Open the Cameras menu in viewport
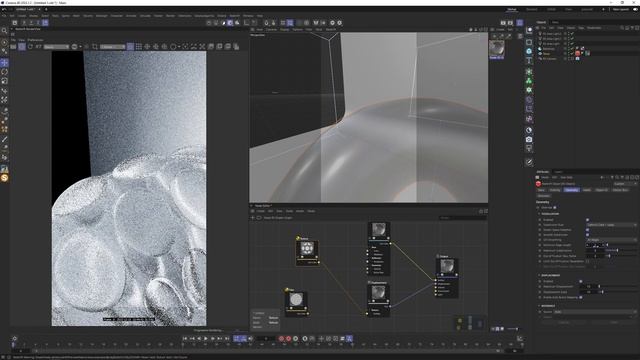This screenshot has height=360, width=640. pos(271,29)
